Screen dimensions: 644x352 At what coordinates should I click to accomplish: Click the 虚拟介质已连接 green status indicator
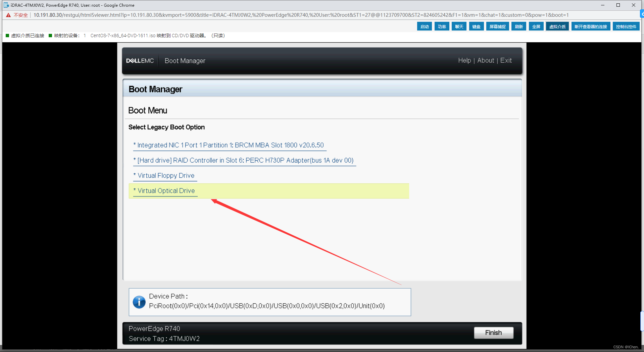pyautogui.click(x=7, y=36)
